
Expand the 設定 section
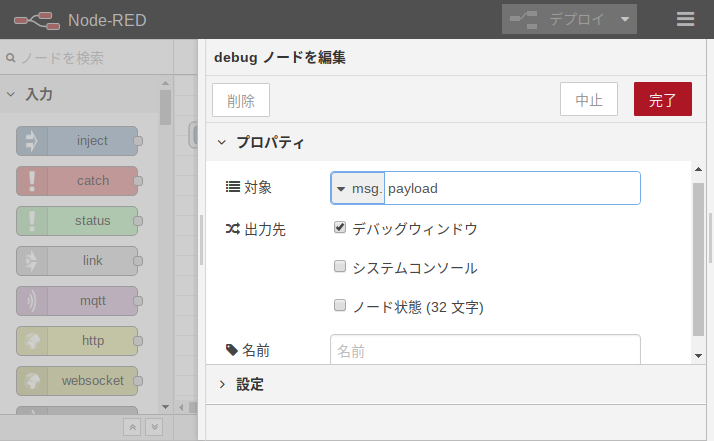(222, 384)
